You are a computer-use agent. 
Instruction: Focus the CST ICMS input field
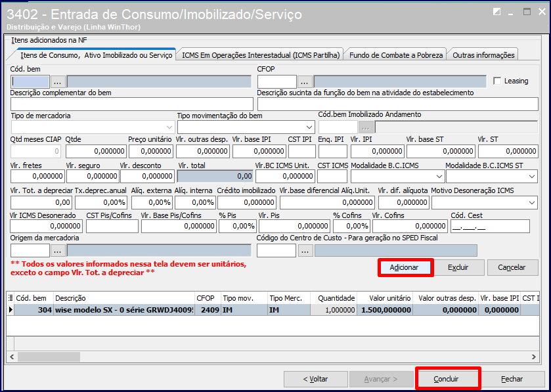(x=332, y=177)
